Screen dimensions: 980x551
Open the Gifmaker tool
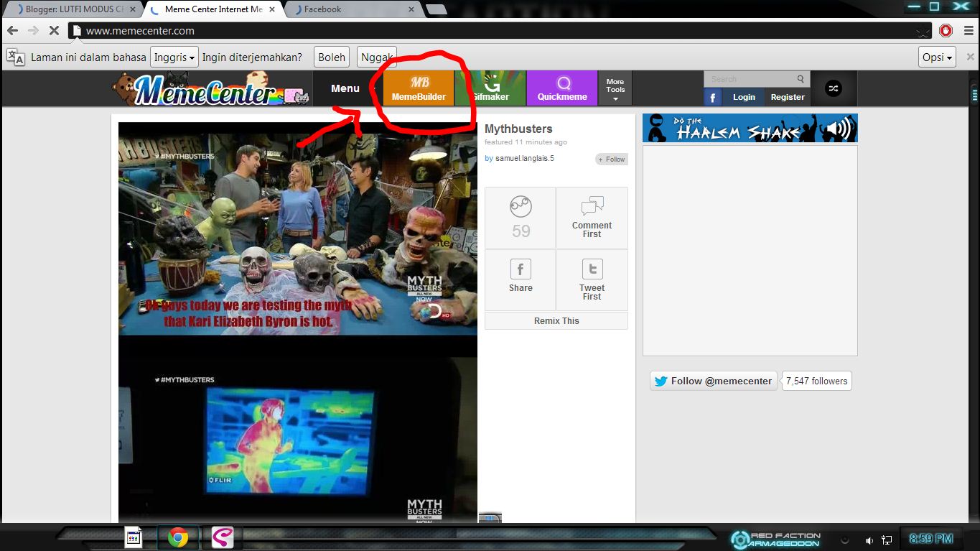tap(490, 88)
